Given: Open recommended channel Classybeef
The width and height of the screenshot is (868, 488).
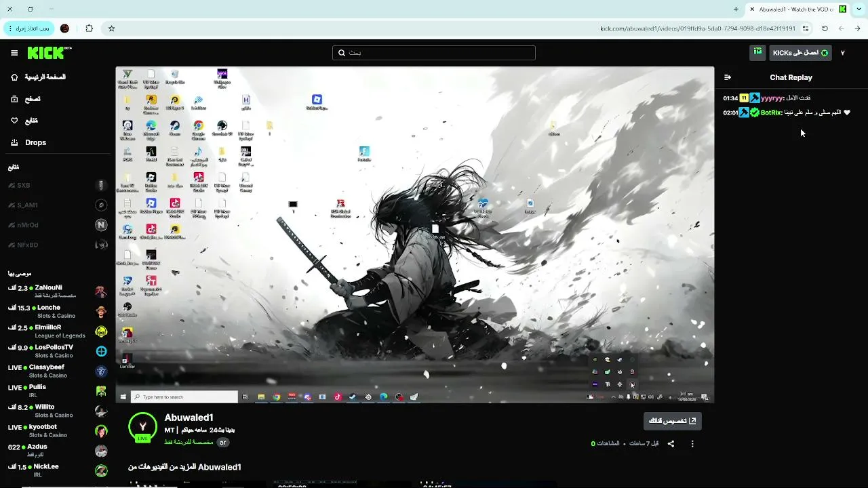Looking at the screenshot, I should pos(57,371).
